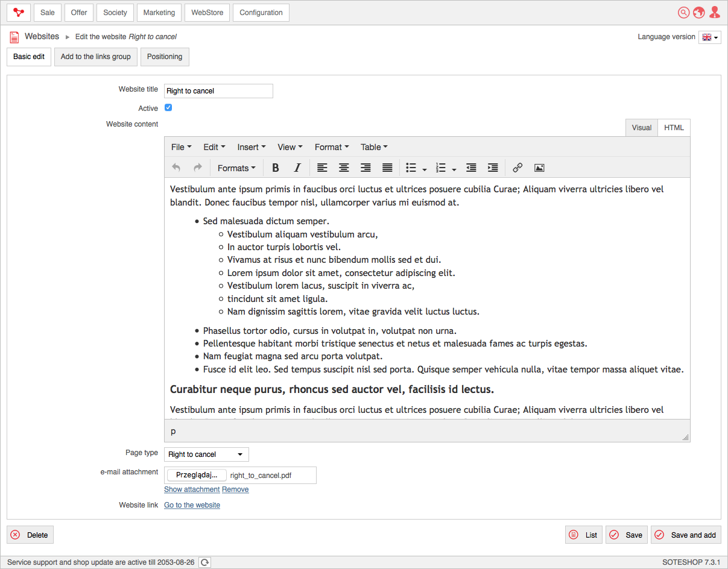Open the Society menu
728x569 pixels.
click(115, 13)
